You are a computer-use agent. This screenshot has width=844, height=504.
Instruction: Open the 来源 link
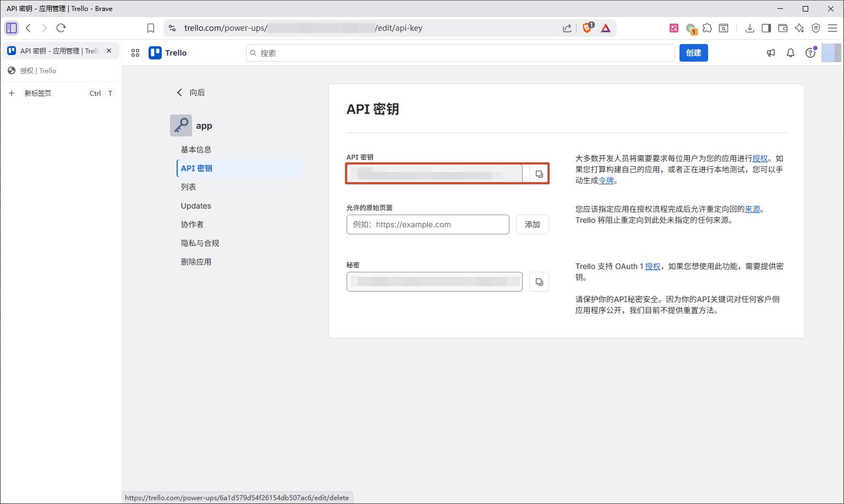coord(752,209)
